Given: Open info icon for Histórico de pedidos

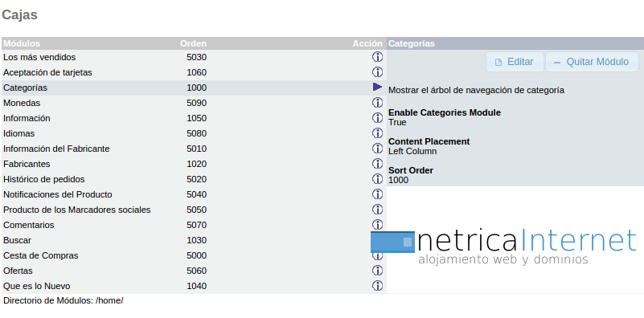Looking at the screenshot, I should click(x=377, y=179).
